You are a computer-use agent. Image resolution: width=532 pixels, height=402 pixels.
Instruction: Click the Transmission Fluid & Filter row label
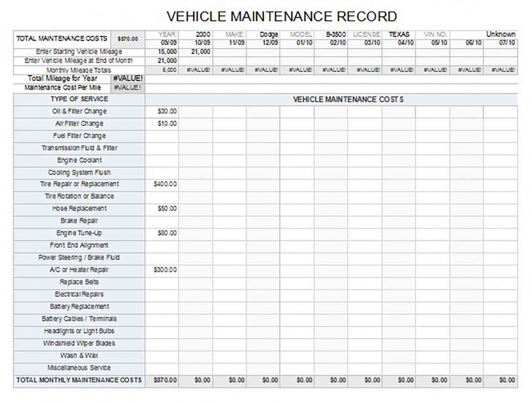point(79,148)
